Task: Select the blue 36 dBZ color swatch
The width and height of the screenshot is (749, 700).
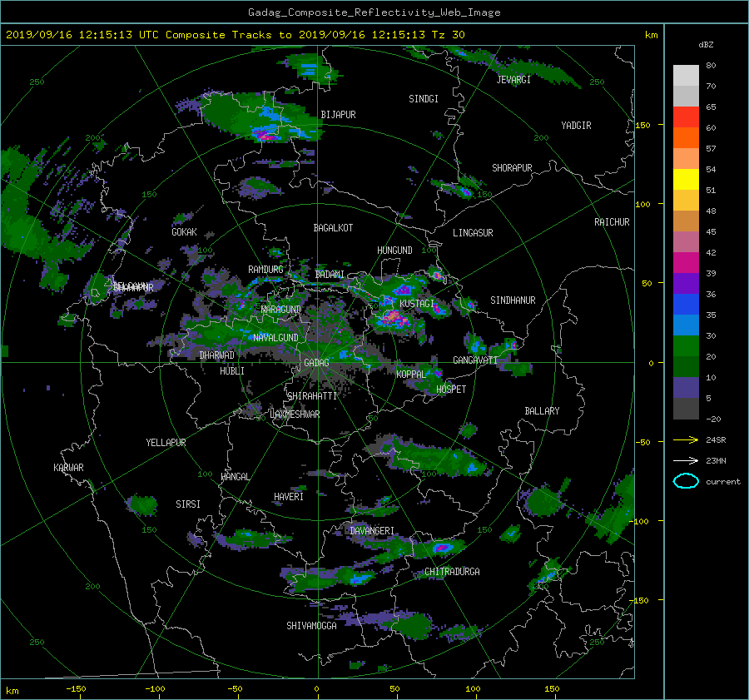Action: [686, 305]
